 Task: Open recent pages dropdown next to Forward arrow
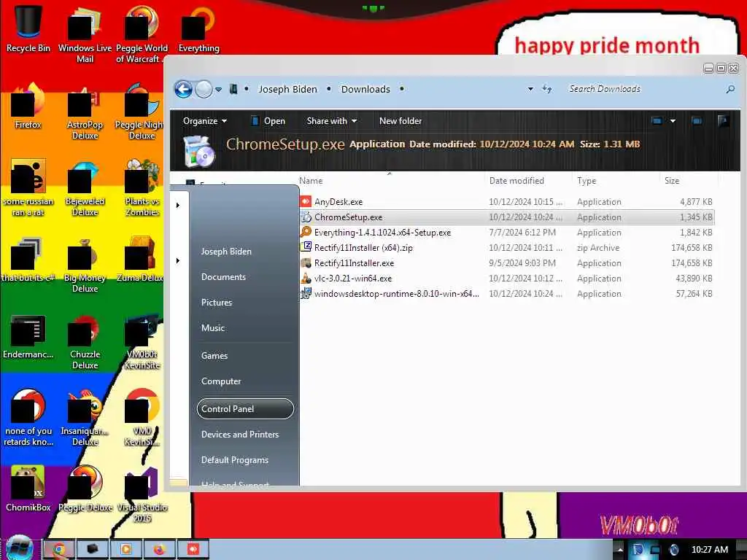click(218, 89)
